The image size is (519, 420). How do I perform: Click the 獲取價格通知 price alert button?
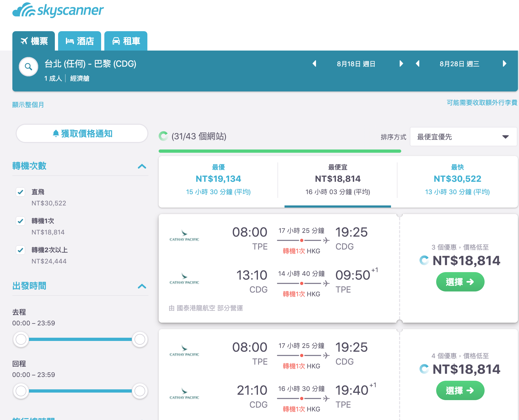pyautogui.click(x=82, y=133)
